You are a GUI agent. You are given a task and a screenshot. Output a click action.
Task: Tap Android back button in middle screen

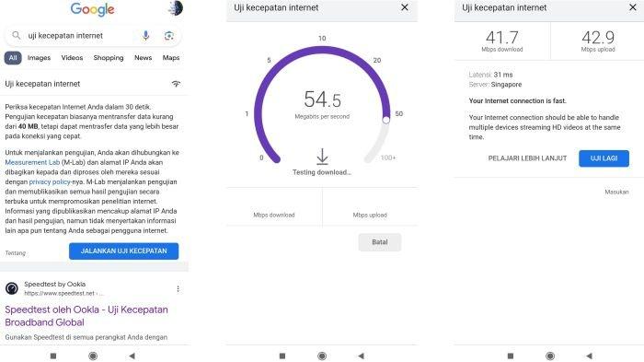(x=361, y=356)
